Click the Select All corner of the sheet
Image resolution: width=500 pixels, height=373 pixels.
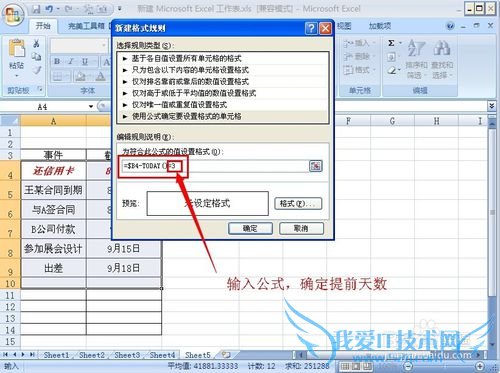click(10, 121)
